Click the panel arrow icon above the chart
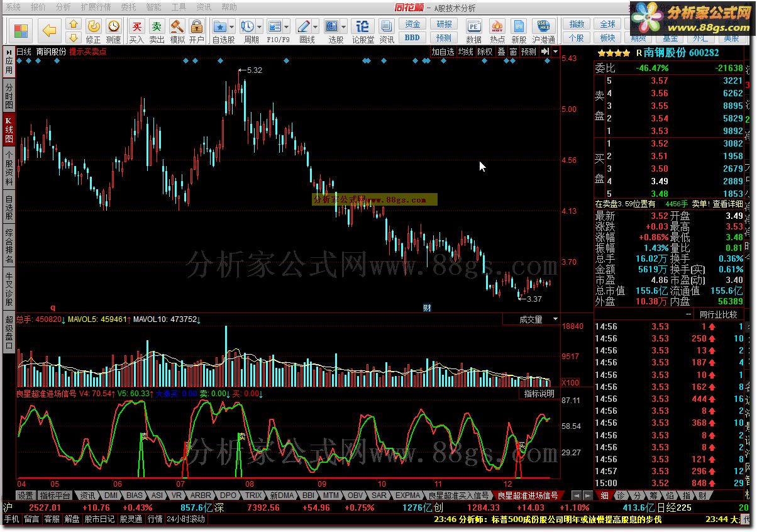The image size is (757, 532). pos(546,52)
